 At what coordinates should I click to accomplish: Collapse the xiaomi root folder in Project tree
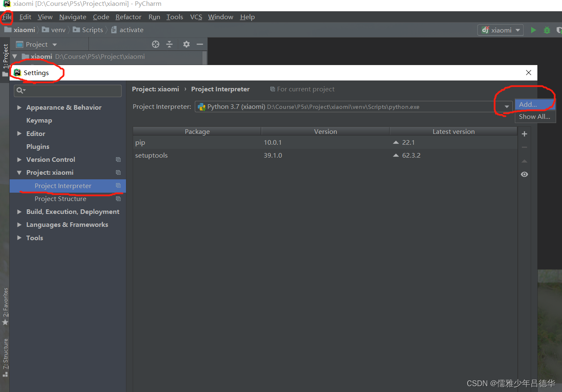(15, 56)
